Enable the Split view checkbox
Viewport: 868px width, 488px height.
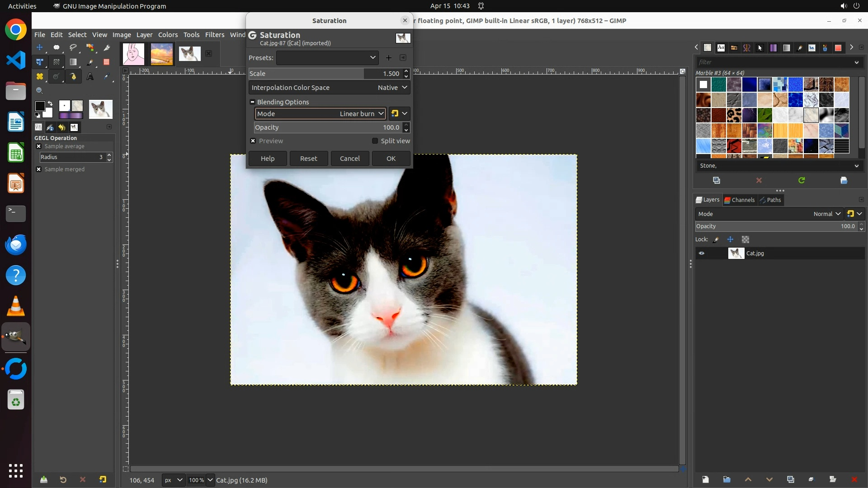tap(375, 141)
